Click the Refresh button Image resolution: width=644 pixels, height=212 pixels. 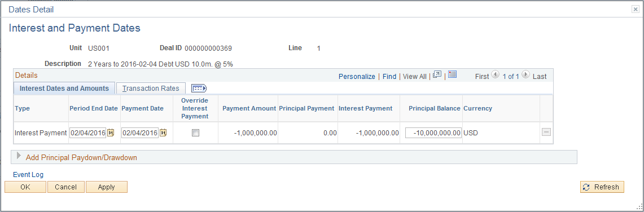point(602,187)
